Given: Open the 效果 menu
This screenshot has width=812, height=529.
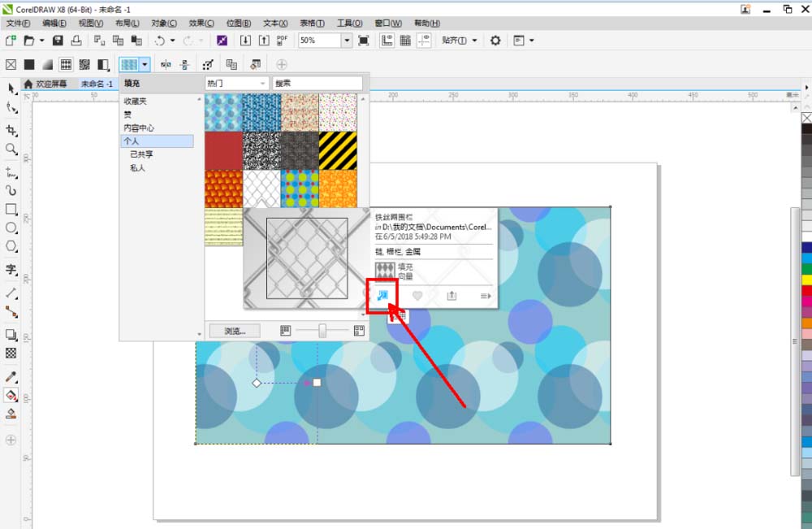Looking at the screenshot, I should click(x=201, y=24).
